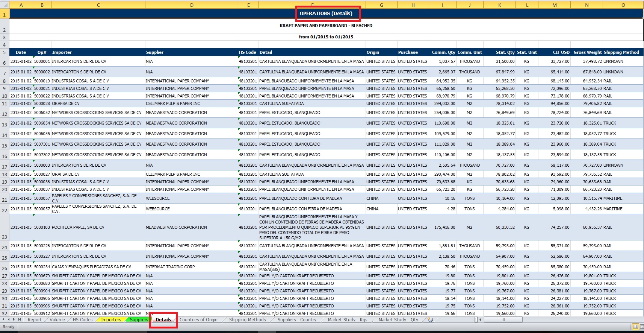Go to Countries of Origin sheet tab
This screenshot has height=333, width=644.
(198, 319)
